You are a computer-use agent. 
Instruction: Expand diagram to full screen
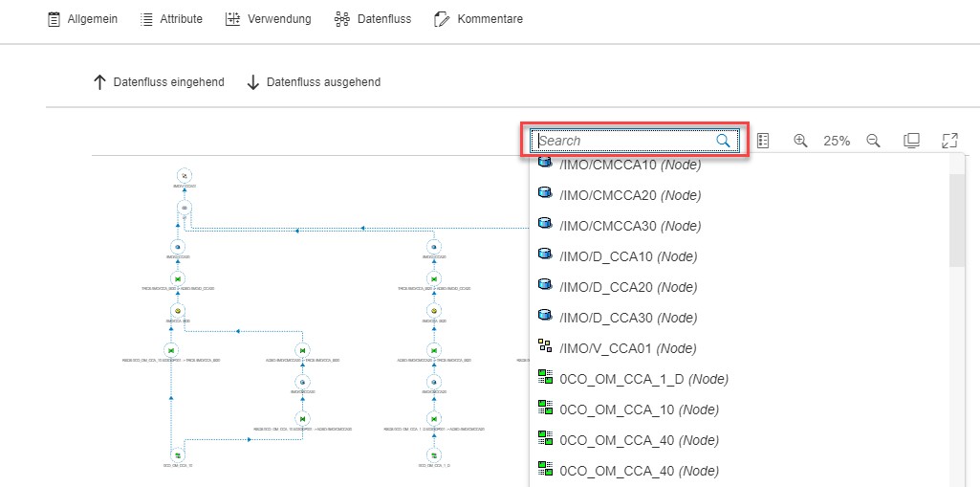click(x=949, y=141)
